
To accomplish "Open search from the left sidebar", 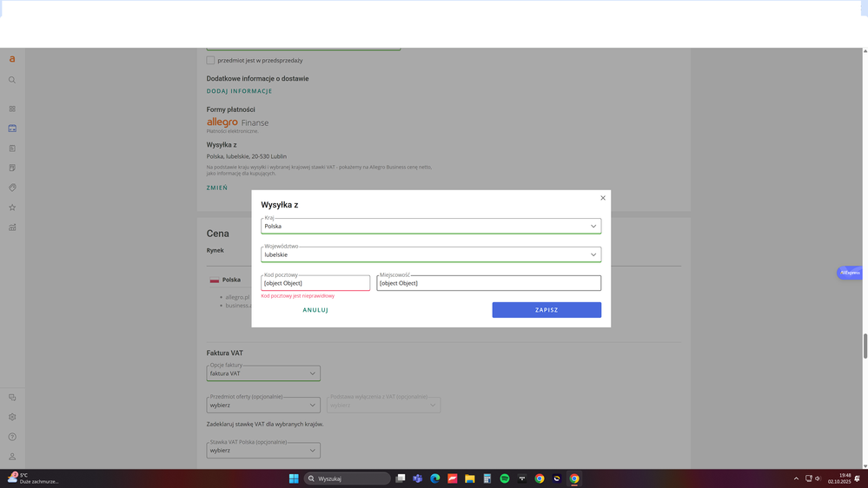I will [x=12, y=80].
